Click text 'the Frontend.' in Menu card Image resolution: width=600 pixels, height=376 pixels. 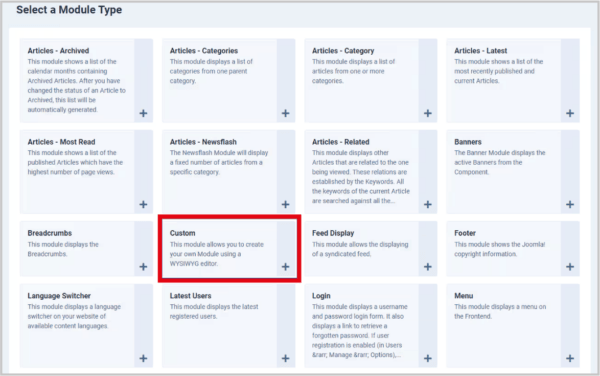click(473, 316)
